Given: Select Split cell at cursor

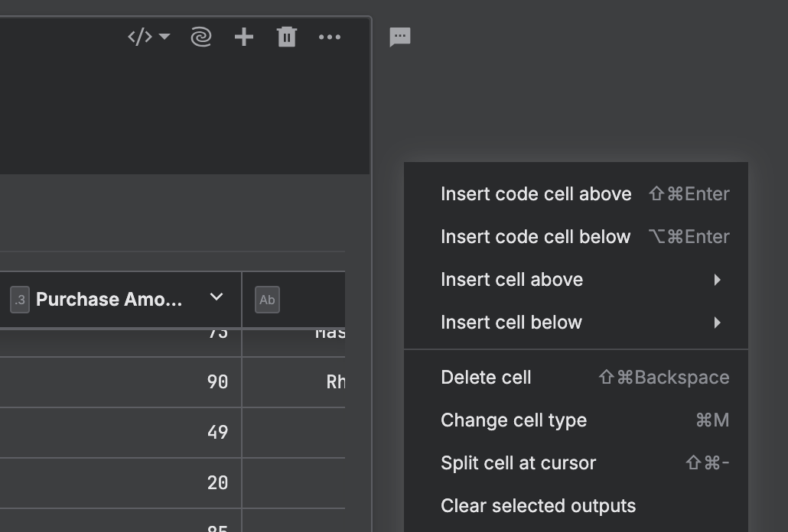Looking at the screenshot, I should pos(518,462).
